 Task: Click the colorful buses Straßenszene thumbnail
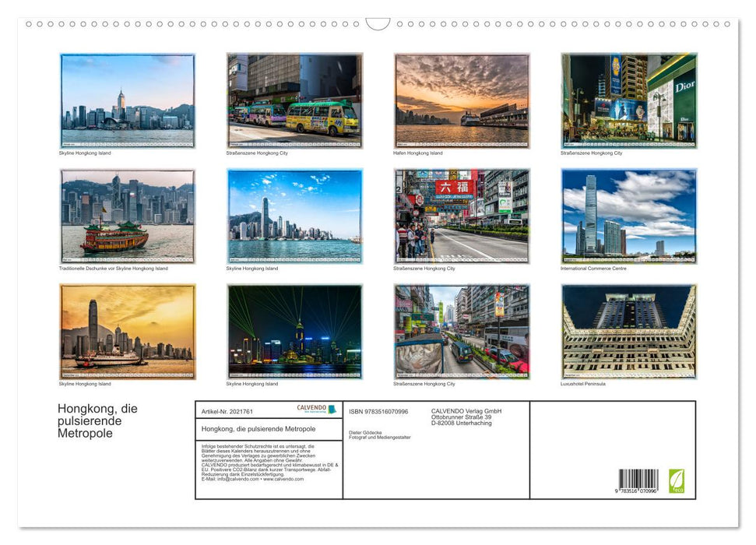[295, 100]
